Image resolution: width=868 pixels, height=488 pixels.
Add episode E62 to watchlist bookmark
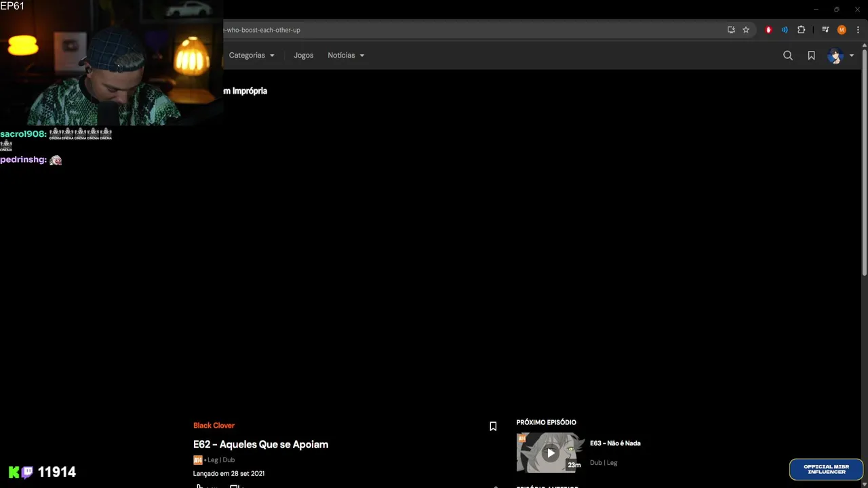[493, 426]
